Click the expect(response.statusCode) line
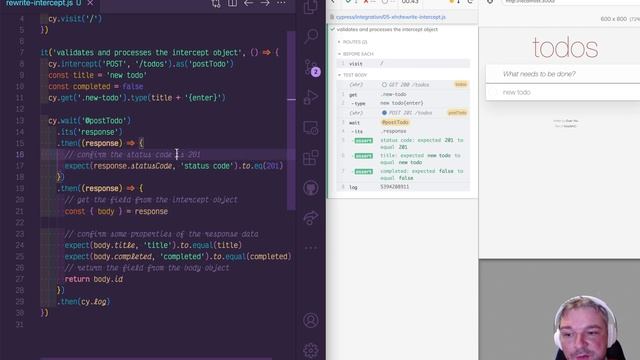The height and width of the screenshot is (360, 640). tap(173, 166)
